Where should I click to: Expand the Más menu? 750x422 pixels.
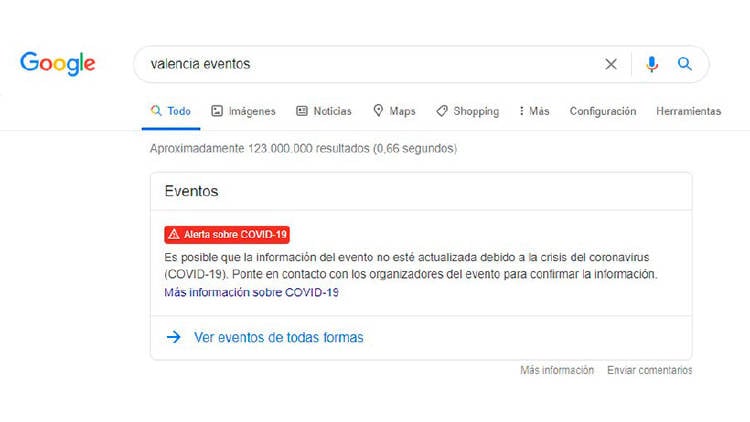534,111
